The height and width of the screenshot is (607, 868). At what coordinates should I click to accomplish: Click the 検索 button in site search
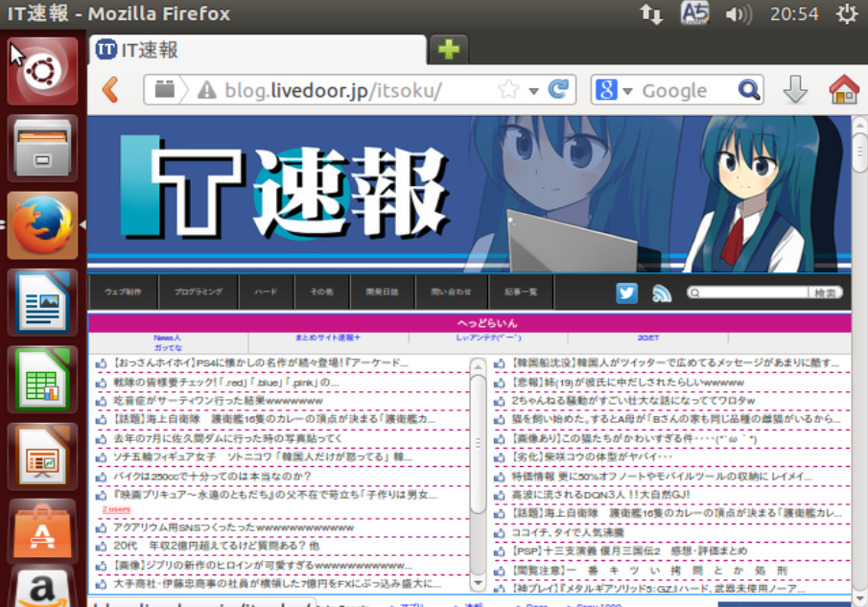(825, 292)
